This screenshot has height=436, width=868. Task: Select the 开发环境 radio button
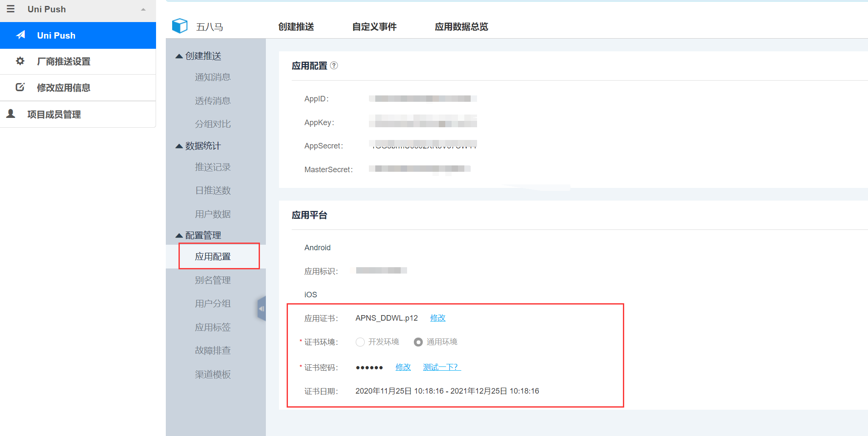tap(360, 342)
